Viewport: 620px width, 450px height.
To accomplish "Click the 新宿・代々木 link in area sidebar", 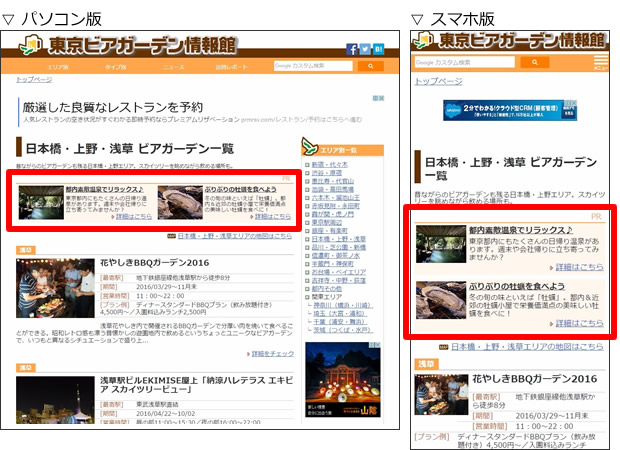I will (x=331, y=164).
